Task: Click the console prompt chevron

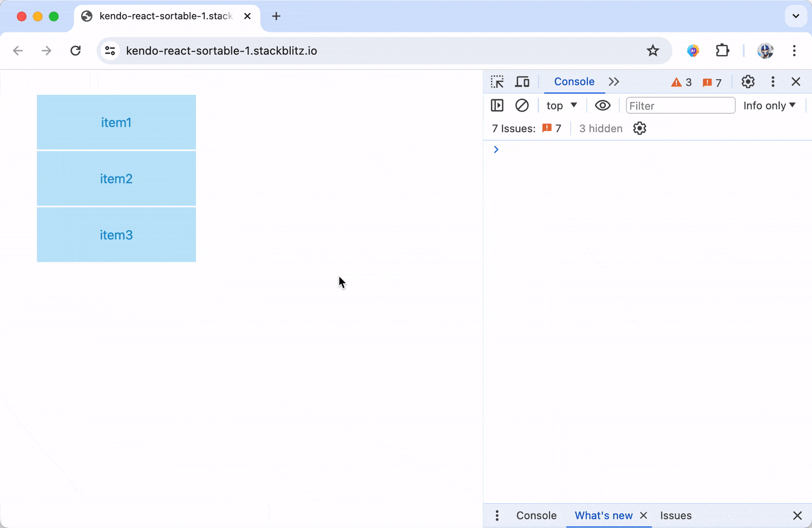Action: (496, 149)
